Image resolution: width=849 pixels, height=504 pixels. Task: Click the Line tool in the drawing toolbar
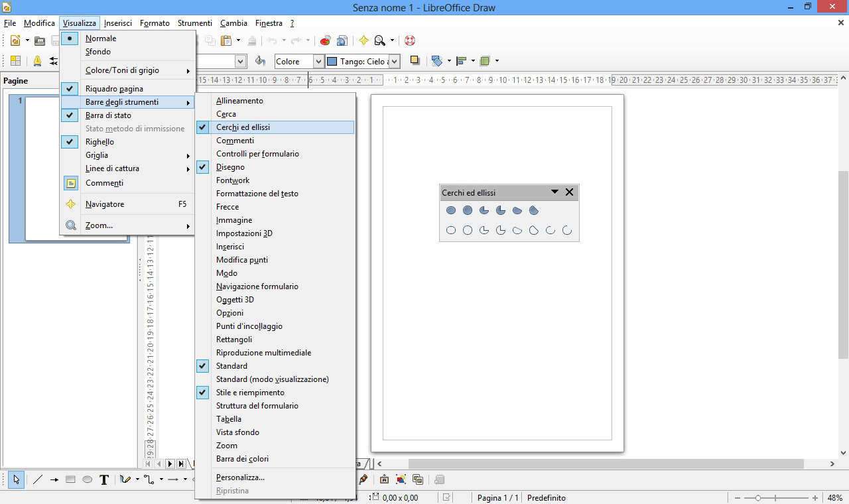38,479
